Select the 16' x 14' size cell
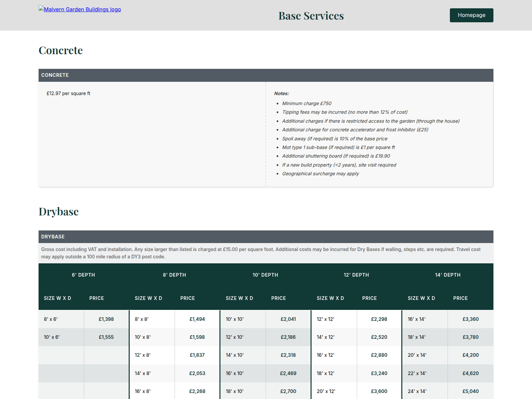Screen dimensions: 532x399 pyautogui.click(x=425, y=319)
